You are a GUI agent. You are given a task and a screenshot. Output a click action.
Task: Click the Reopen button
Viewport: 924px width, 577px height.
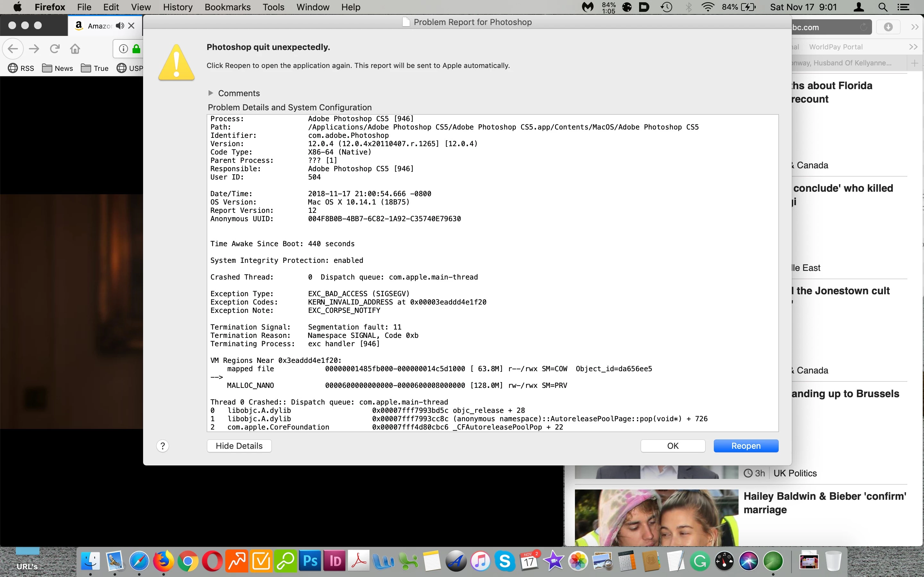(746, 446)
